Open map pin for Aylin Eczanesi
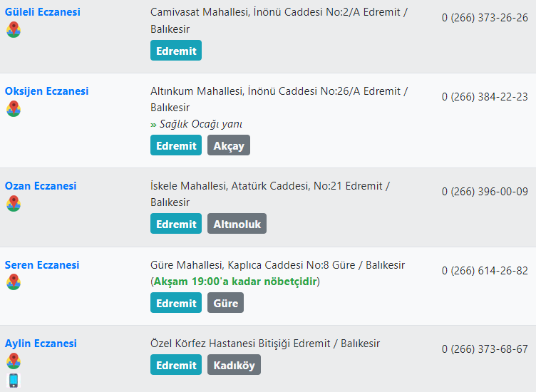Viewport: 536px width, 392px height. click(x=14, y=361)
